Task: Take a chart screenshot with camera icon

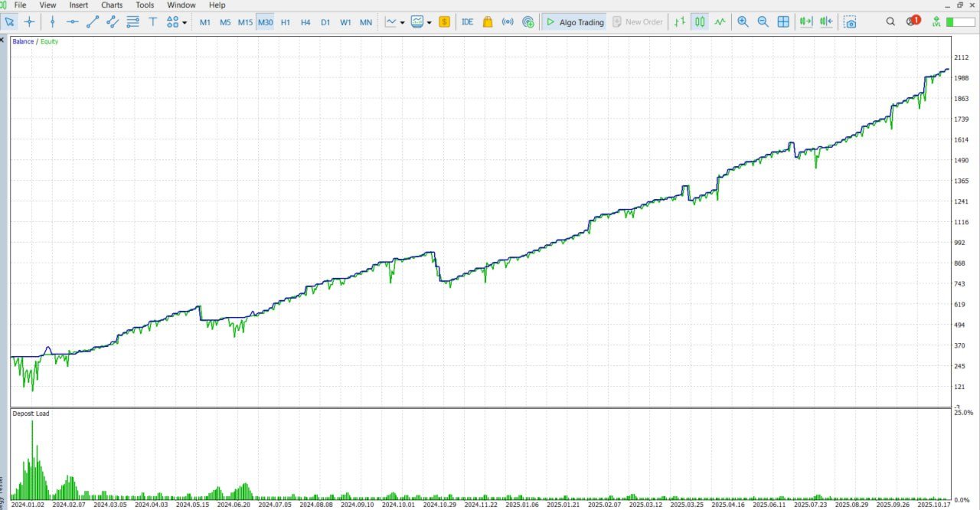Action: coord(850,22)
